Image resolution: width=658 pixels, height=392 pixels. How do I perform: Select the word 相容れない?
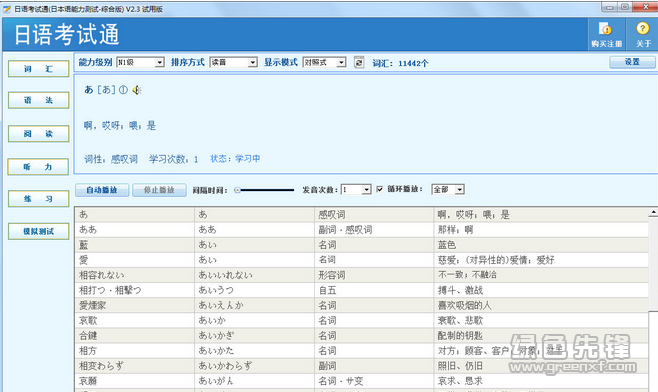pos(102,275)
